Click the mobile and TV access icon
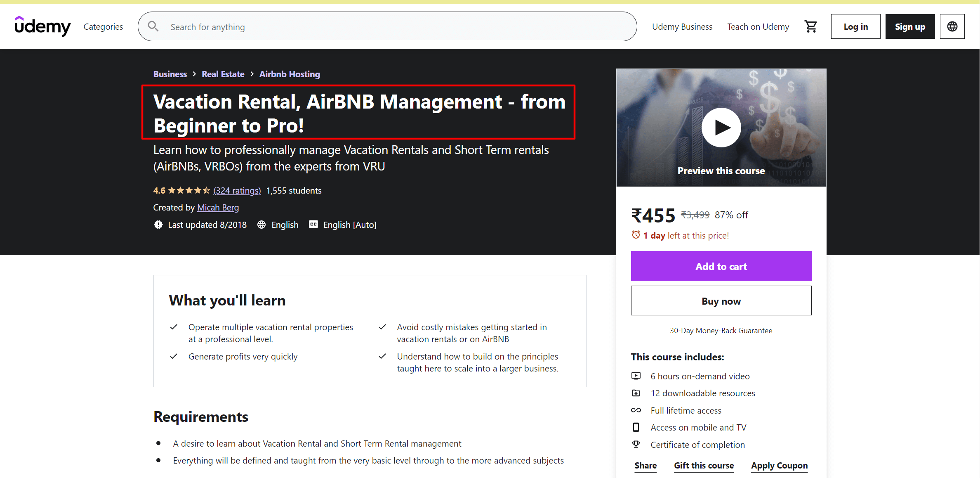The height and width of the screenshot is (478, 980). (636, 427)
